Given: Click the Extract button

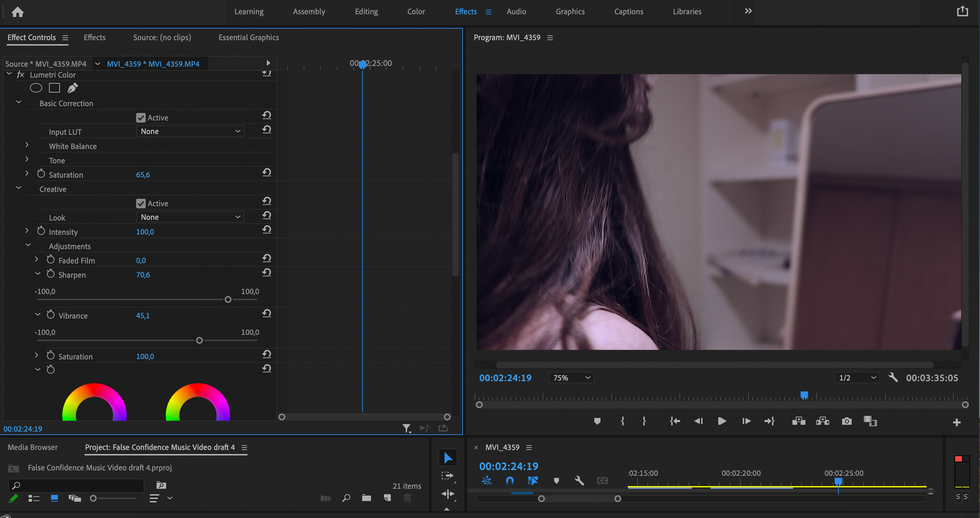Looking at the screenshot, I should coord(822,421).
